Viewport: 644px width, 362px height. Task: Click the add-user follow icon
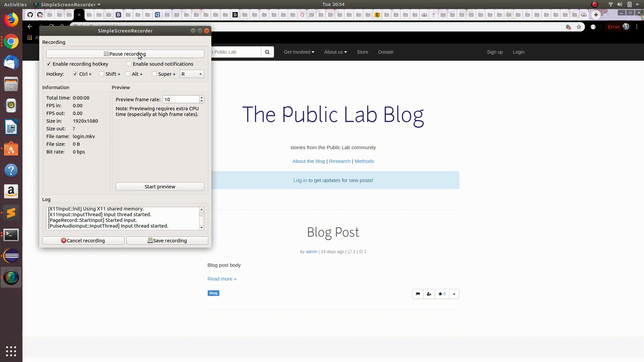[x=429, y=294]
